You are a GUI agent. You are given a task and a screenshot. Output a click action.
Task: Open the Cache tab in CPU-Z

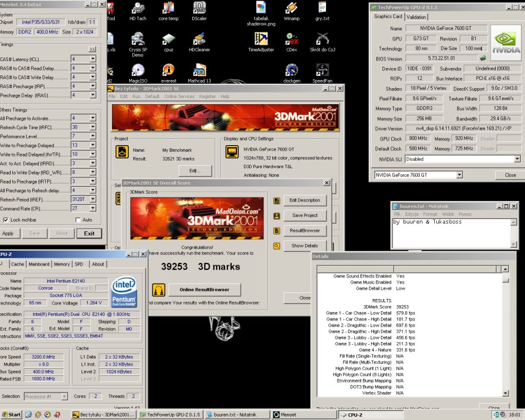click(x=17, y=264)
